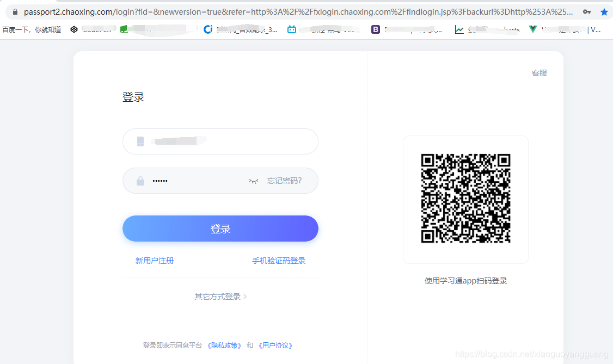Click the 登录 heading text
Screen dimensions: 613x364
(x=133, y=97)
